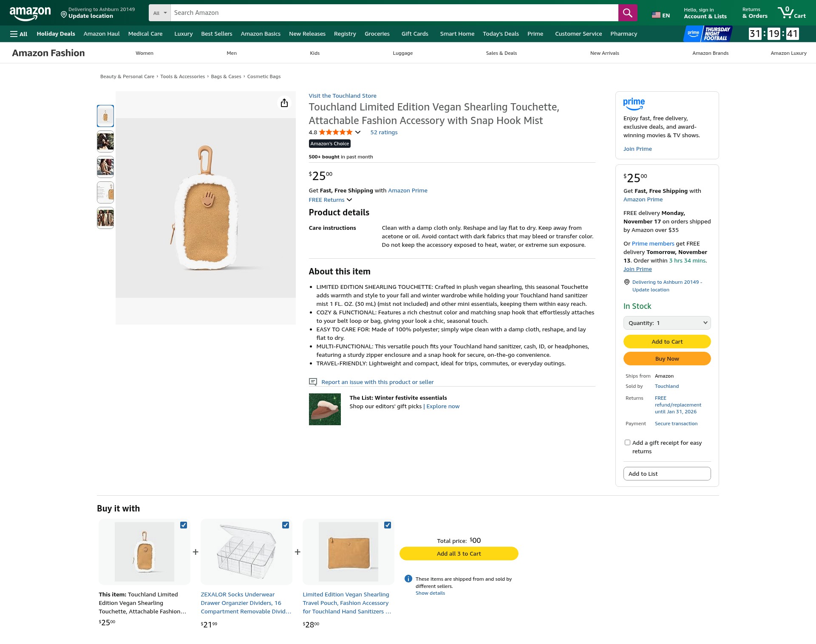
Task: Click Explore now link
Action: click(x=443, y=406)
